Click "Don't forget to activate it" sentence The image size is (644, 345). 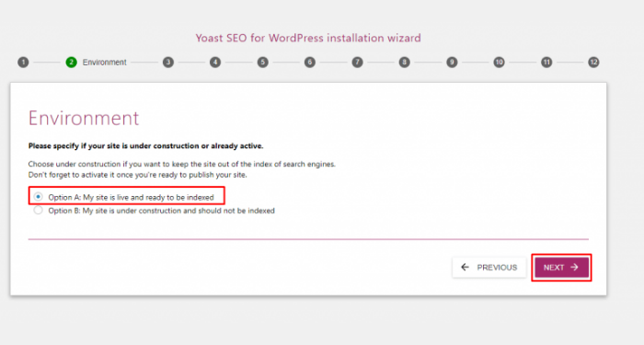(138, 175)
